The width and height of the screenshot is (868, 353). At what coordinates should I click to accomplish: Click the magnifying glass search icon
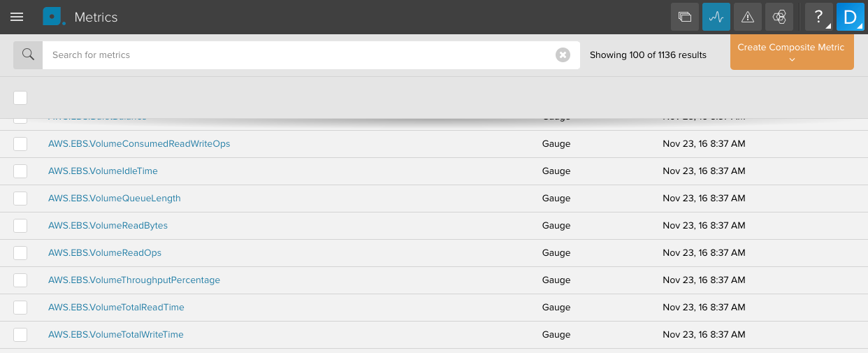[x=28, y=55]
